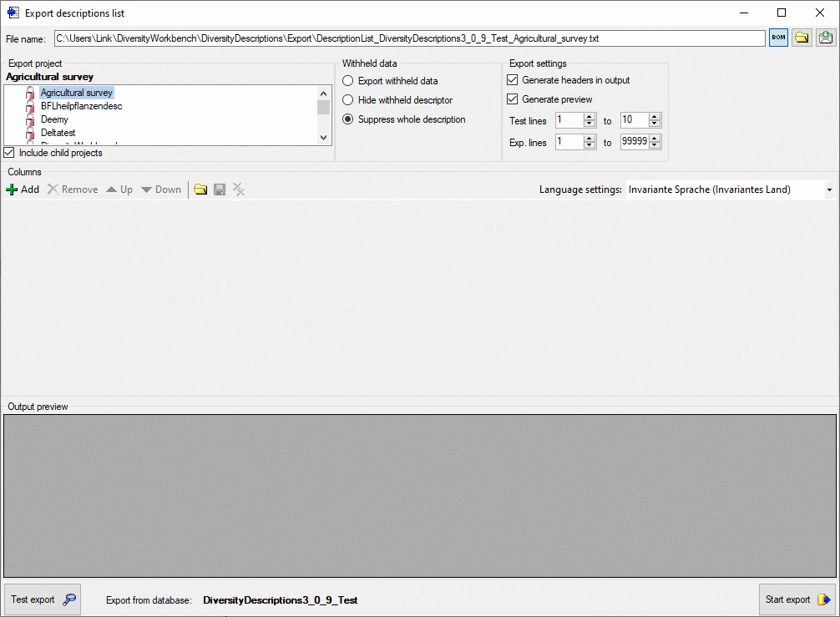Clear all columns with the crossed icon

click(x=239, y=189)
